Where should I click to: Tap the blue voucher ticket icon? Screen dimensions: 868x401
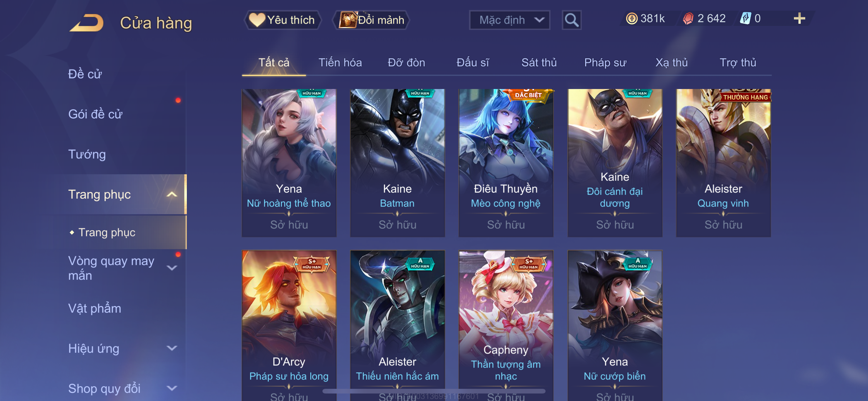pos(745,18)
